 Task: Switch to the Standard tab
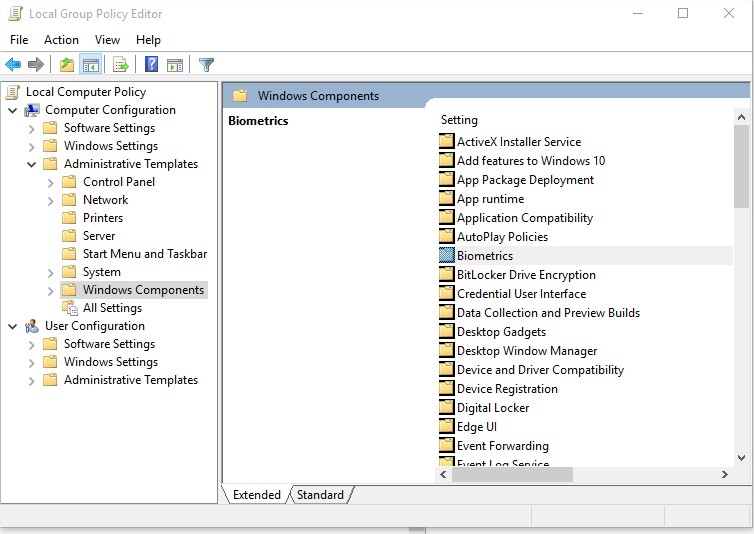tap(320, 495)
